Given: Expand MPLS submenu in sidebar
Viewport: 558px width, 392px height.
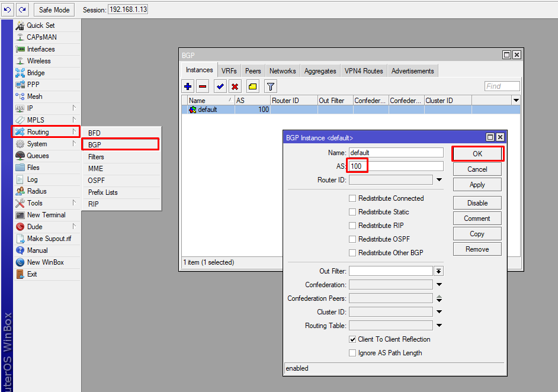Looking at the screenshot, I should pos(74,120).
